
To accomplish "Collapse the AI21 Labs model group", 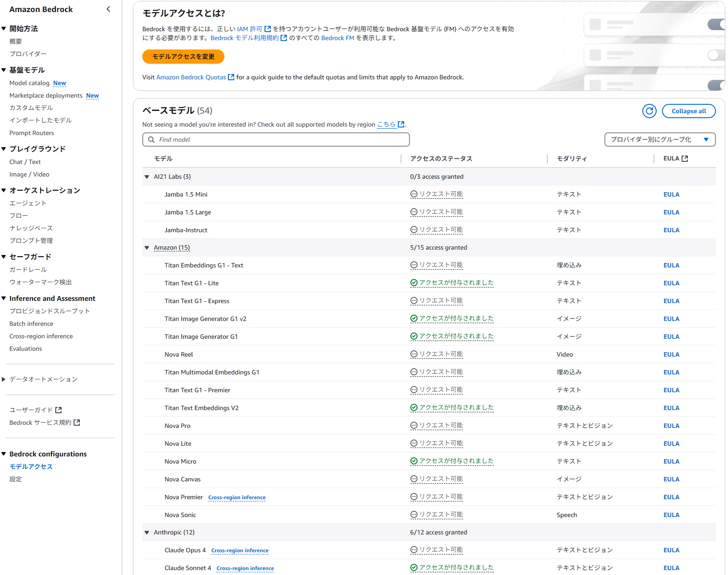I will coord(147,177).
